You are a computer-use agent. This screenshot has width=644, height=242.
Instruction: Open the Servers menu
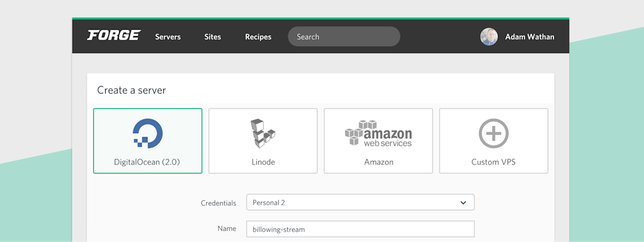168,37
